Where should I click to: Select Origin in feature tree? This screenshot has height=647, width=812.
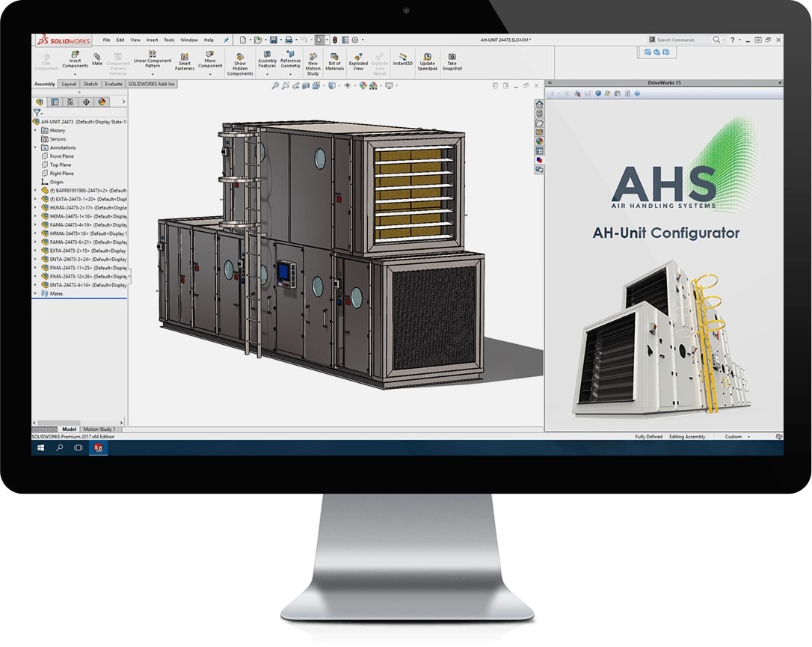[x=52, y=183]
